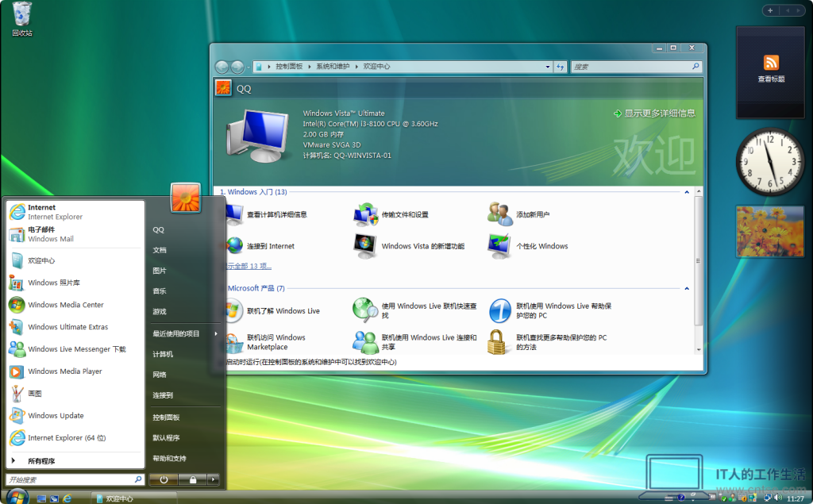Screen dimensions: 813x504
Task: Select 个性化 Windows in Welcome Center
Action: click(528, 246)
